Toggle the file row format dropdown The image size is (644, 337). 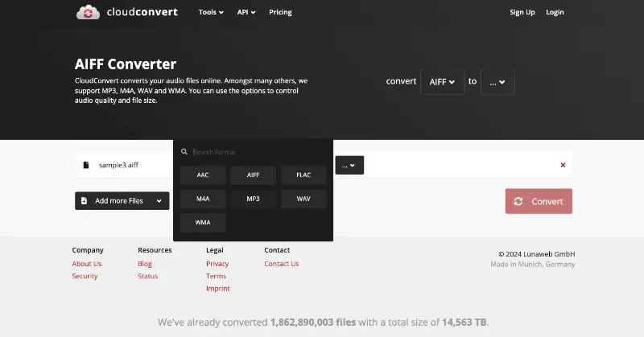(349, 165)
